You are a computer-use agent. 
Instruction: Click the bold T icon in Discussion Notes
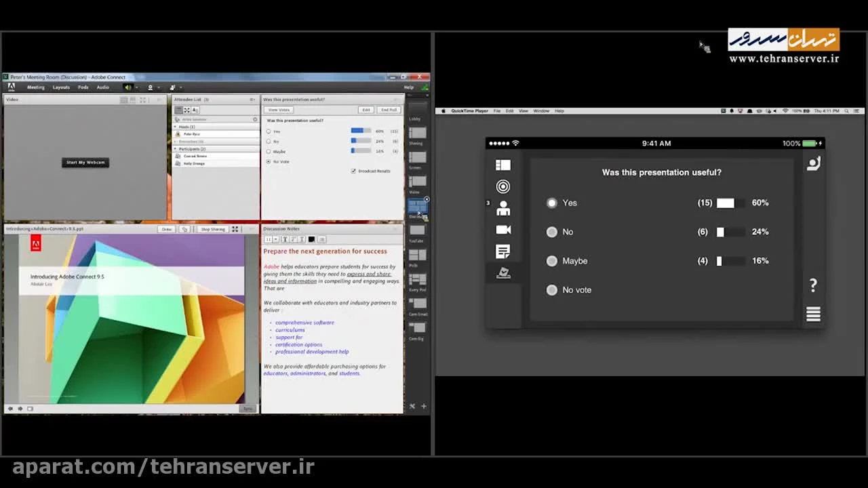(x=285, y=239)
